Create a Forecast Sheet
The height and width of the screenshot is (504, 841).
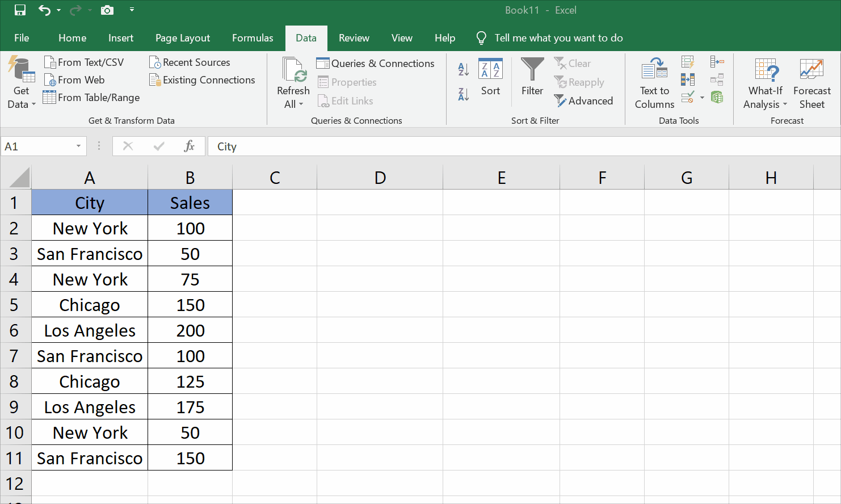click(x=811, y=82)
